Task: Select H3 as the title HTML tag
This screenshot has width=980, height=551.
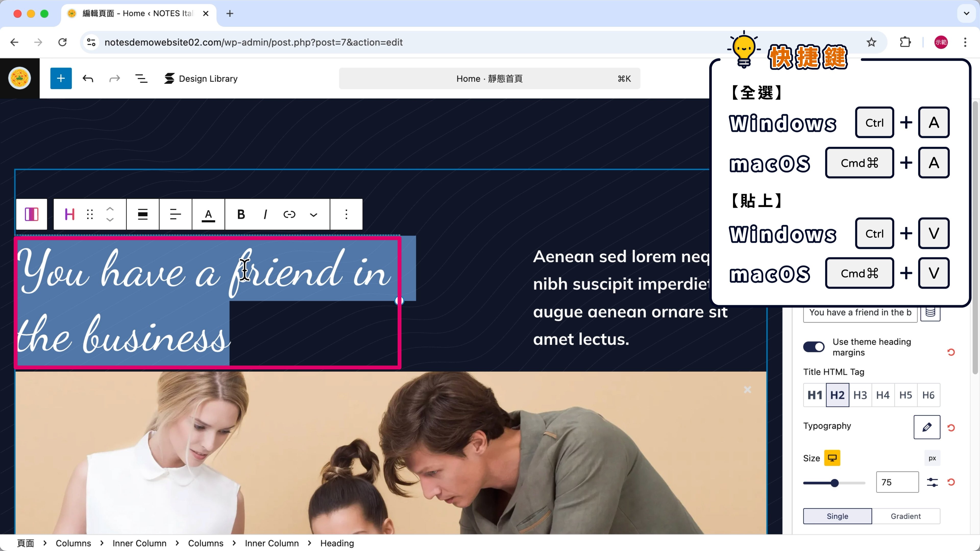Action: pos(860,395)
